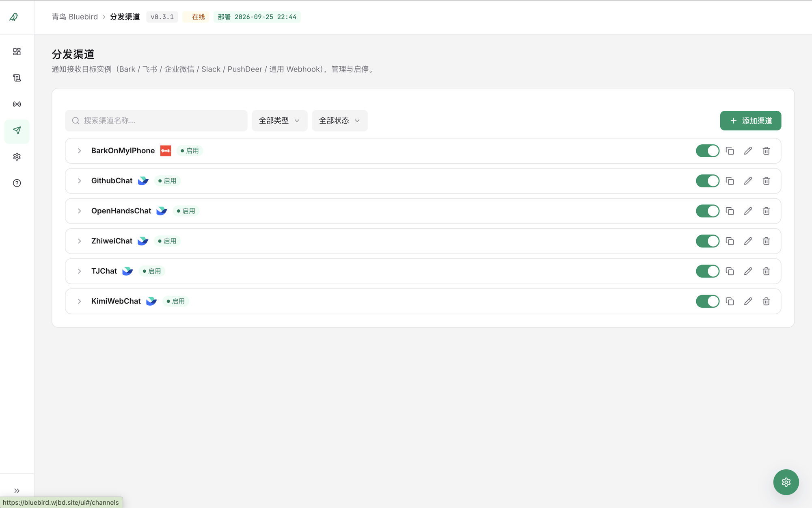The width and height of the screenshot is (812, 508).
Task: Edit the BarkOnMyIPhone channel
Action: click(748, 151)
